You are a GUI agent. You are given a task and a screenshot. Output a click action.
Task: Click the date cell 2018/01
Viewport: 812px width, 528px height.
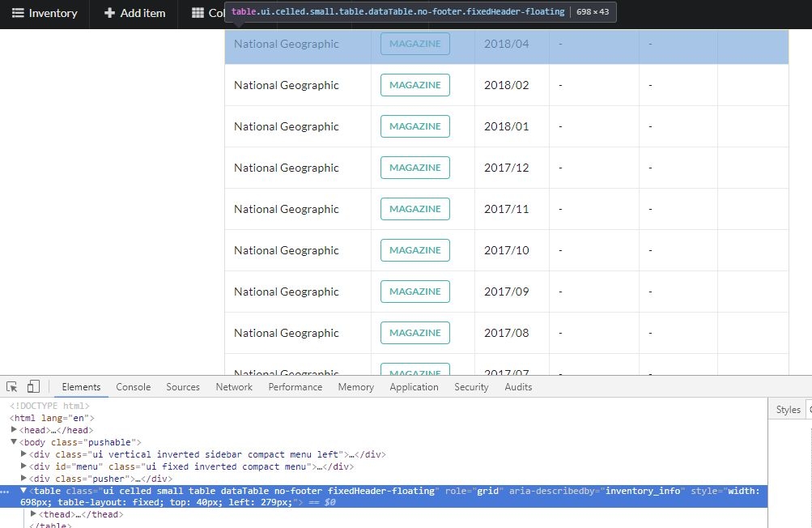point(507,126)
